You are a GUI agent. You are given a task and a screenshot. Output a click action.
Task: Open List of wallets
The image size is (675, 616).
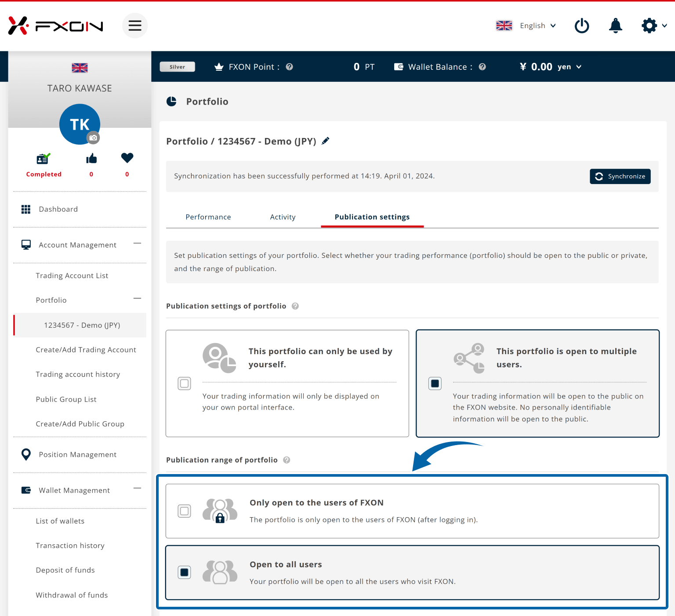(x=60, y=521)
